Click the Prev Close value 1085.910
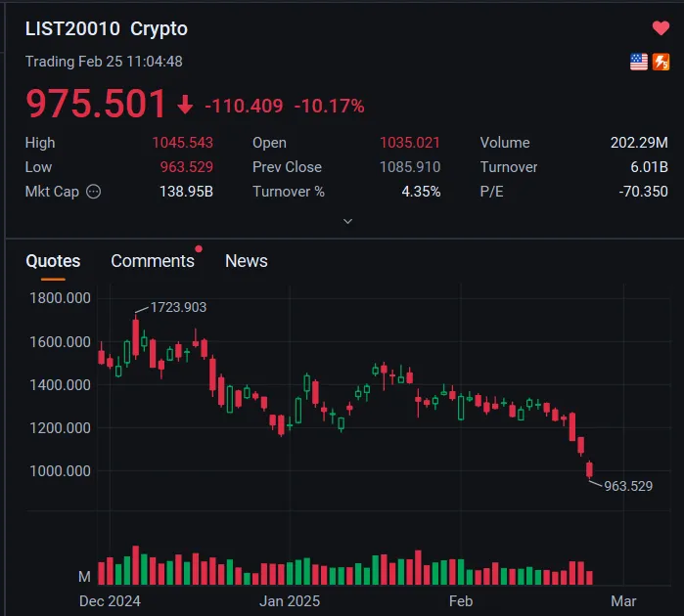Screen dimensions: 684x616 point(410,167)
